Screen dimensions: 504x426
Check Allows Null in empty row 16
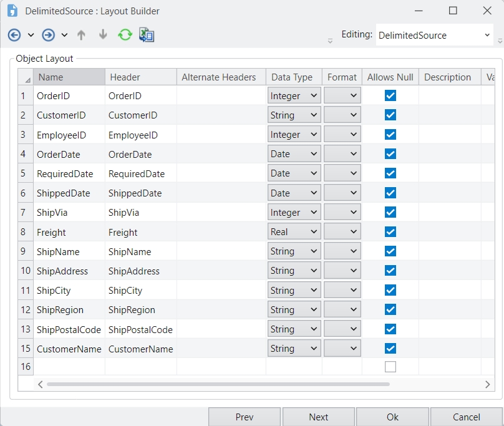(x=390, y=367)
